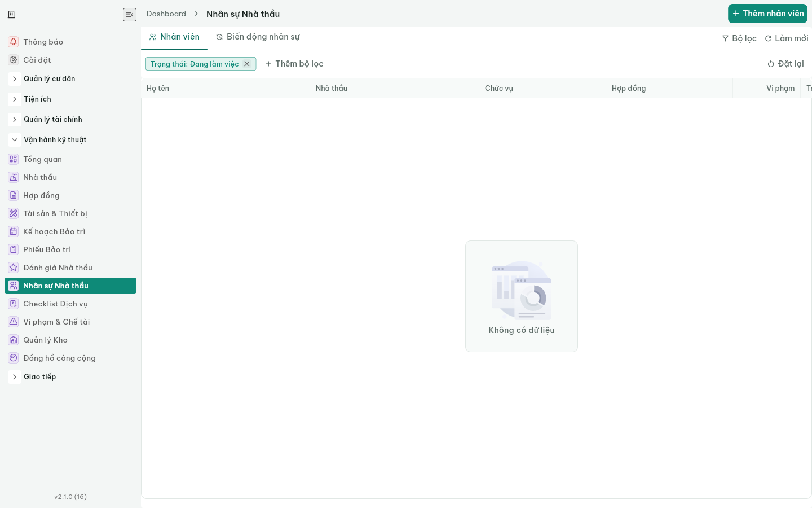Open Bộ lọc filter button
Screen dimensions: 812x508
point(739,38)
